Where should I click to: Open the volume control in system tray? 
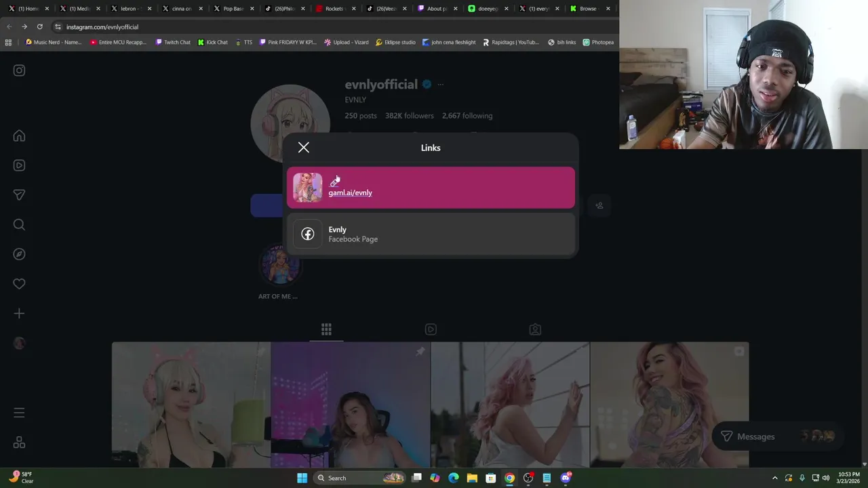coord(826,478)
